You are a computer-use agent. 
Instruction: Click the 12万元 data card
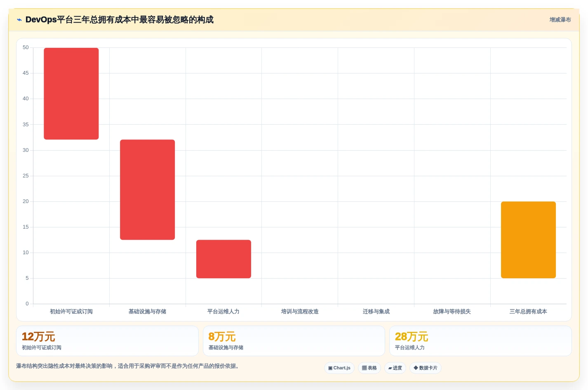(x=107, y=341)
